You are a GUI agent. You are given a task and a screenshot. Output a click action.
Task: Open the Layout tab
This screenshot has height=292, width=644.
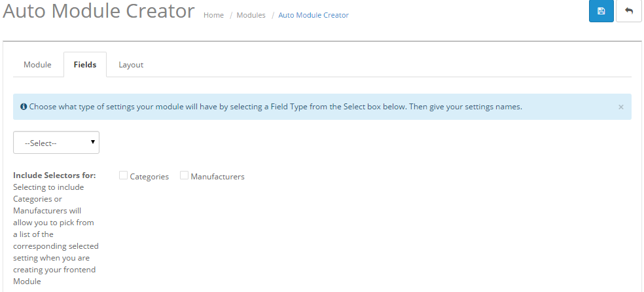click(131, 65)
